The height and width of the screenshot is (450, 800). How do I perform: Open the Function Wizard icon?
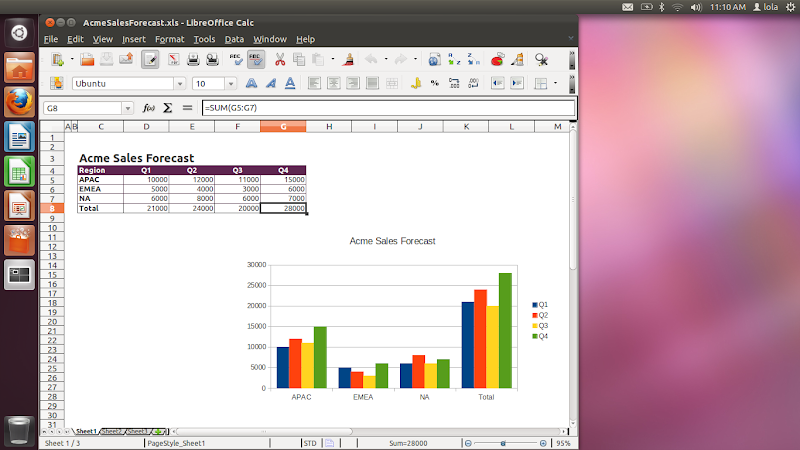coord(149,107)
